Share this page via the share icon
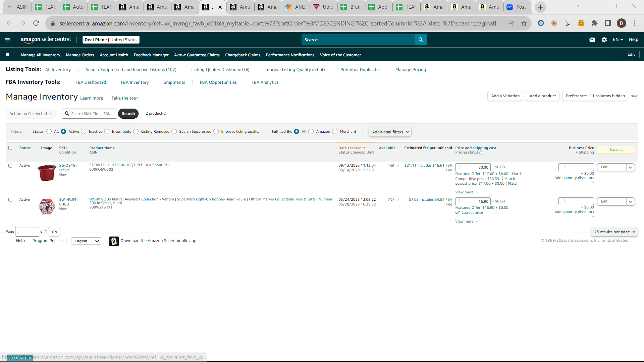 click(x=511, y=23)
